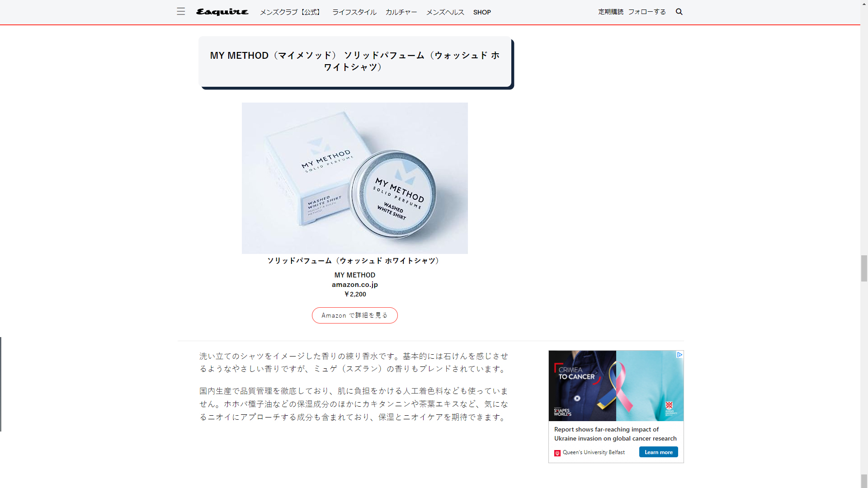Click フォローする follow link
The image size is (868, 488).
pyautogui.click(x=647, y=12)
